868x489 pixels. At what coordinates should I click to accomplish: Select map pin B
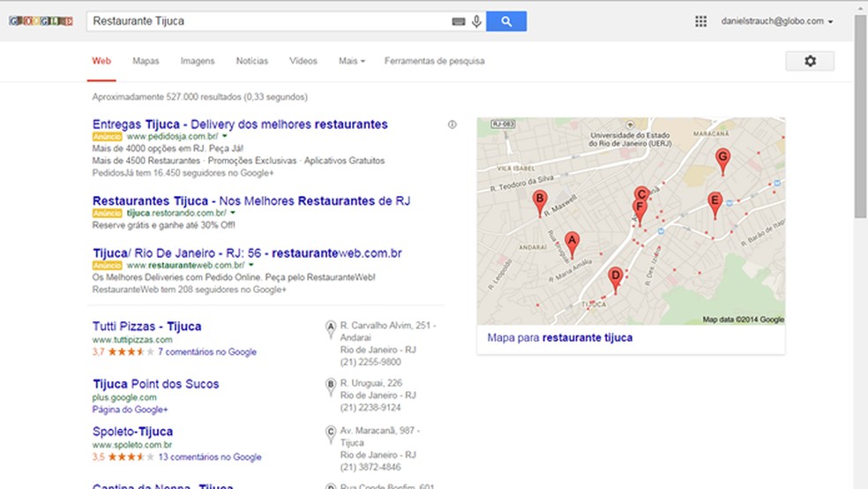tap(540, 203)
